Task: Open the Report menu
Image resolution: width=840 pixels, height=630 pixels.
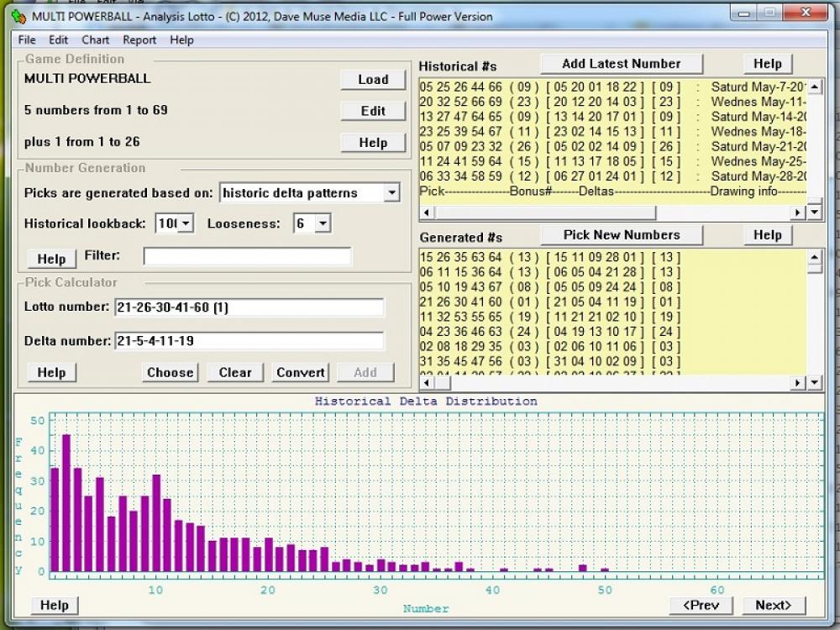Action: [x=139, y=39]
